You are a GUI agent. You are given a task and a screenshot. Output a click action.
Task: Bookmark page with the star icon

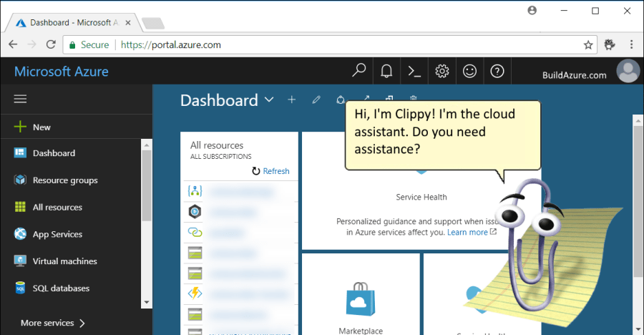click(x=588, y=45)
